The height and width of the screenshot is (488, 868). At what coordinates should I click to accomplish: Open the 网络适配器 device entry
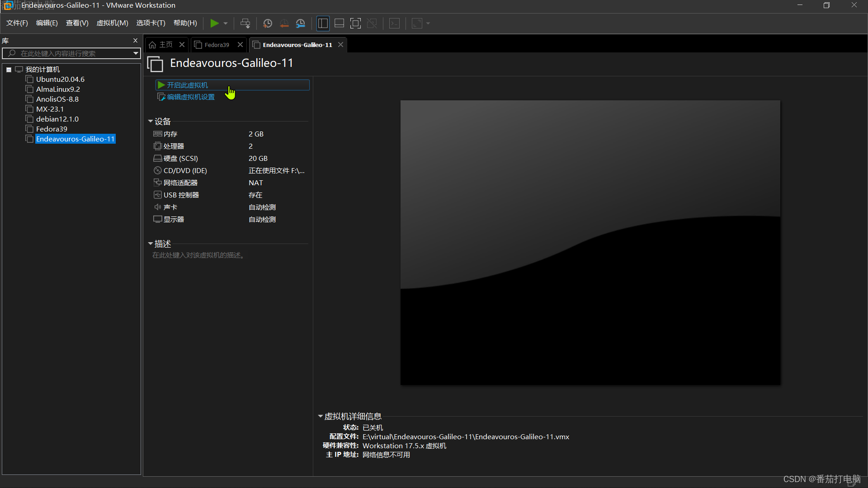(175, 183)
